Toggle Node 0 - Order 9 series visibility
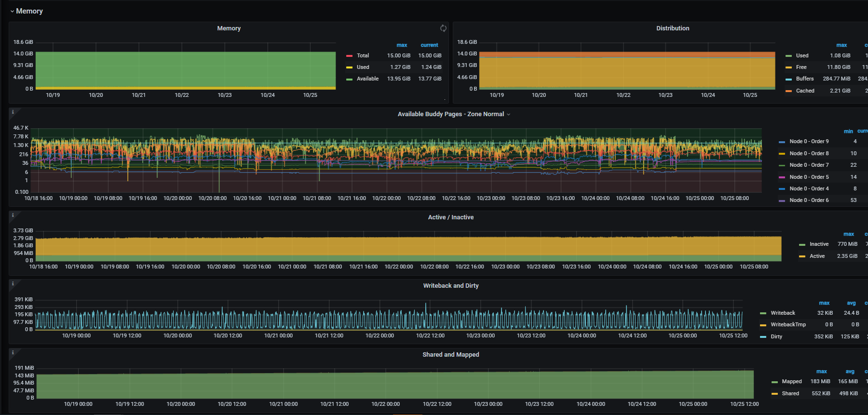Viewport: 868px width, 415px height. [x=809, y=142]
